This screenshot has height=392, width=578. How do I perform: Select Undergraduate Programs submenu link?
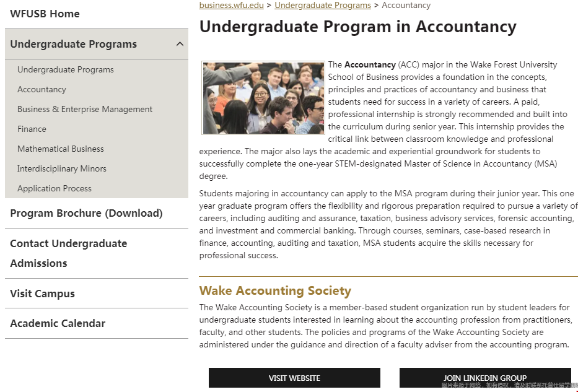66,69
